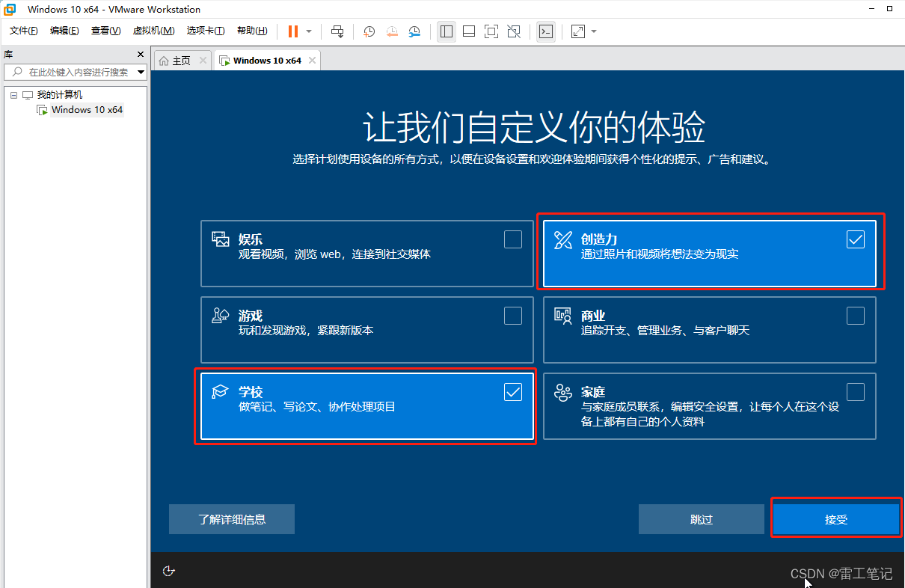Click send Ctrl+Alt+Del icon in toolbar
This screenshot has height=588, width=905.
pos(337,31)
